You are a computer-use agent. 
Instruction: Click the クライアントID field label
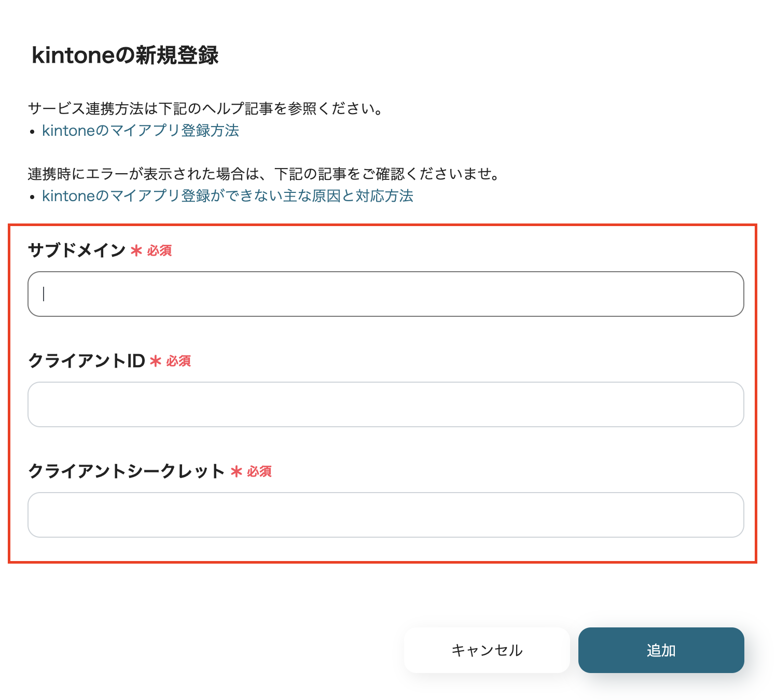coord(87,361)
